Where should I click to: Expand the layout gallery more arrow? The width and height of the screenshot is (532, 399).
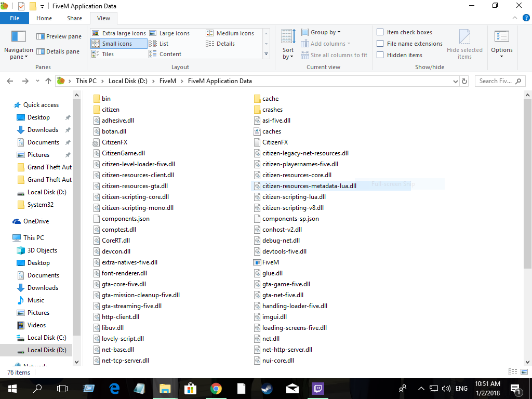[267, 54]
